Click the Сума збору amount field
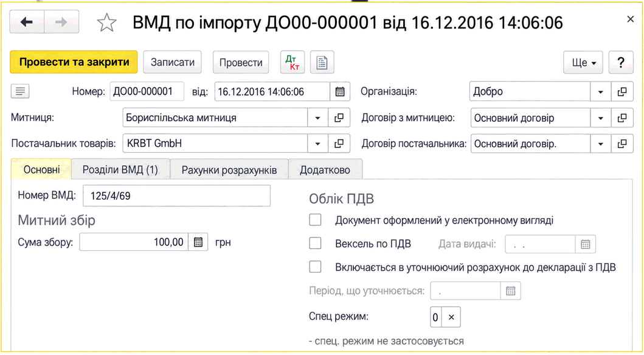Screen dimensions: 644x355 134,242
